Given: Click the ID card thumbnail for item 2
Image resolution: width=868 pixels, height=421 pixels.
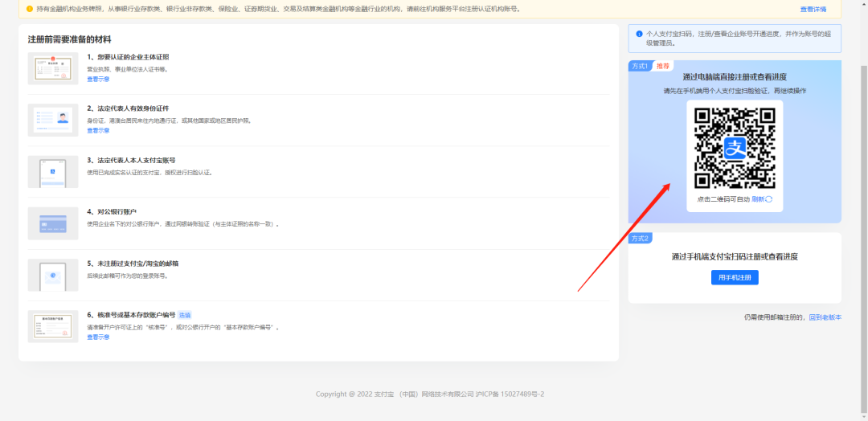Looking at the screenshot, I should [x=53, y=120].
